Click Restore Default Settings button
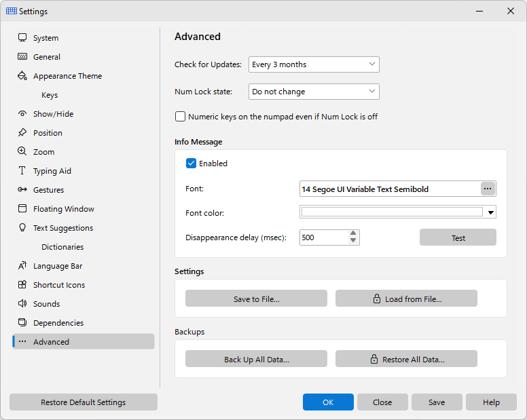 point(84,402)
